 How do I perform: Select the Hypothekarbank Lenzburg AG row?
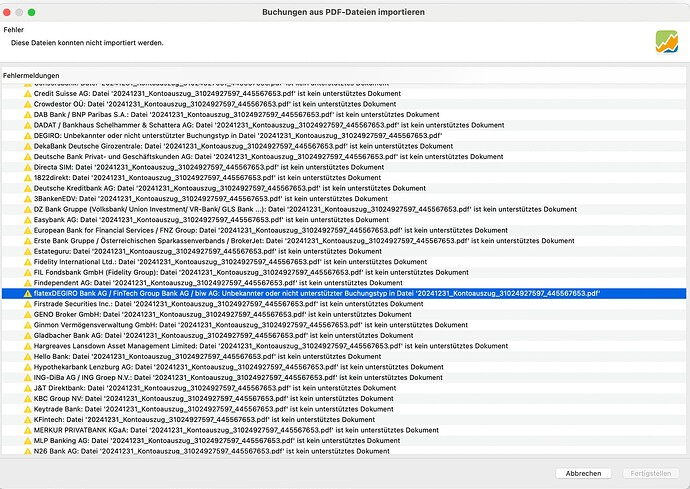[344, 367]
